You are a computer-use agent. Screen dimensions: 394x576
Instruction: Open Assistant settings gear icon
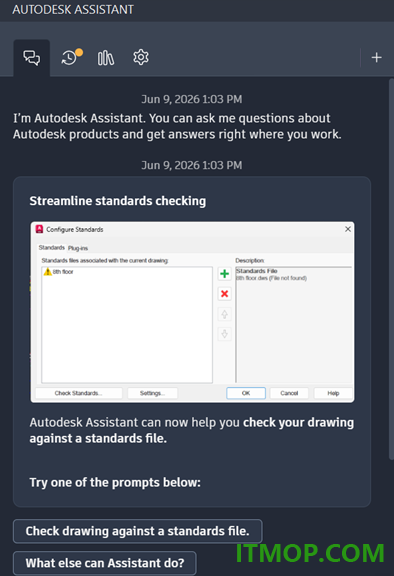point(141,57)
